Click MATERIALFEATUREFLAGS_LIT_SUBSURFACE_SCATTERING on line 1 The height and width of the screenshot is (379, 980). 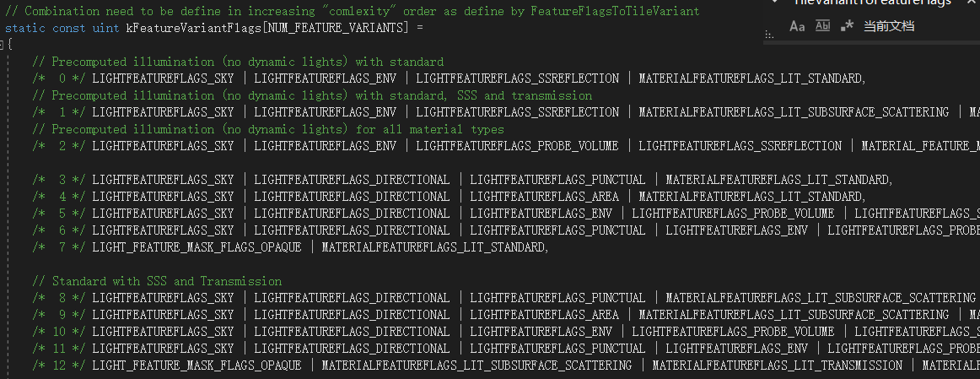(x=794, y=112)
